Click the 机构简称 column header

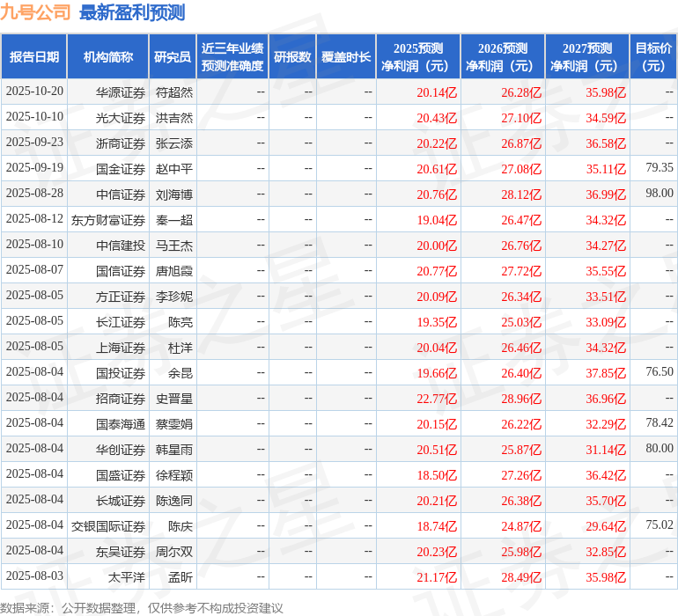(x=108, y=57)
